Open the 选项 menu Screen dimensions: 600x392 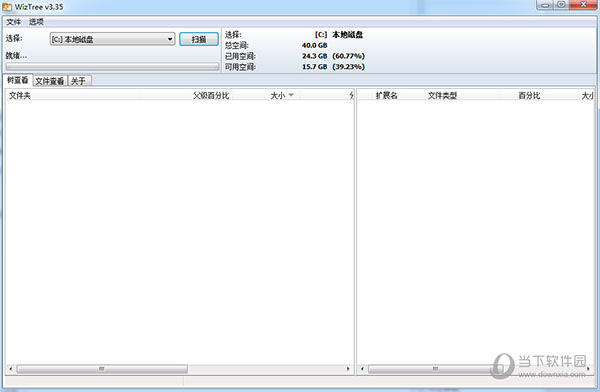(36, 22)
